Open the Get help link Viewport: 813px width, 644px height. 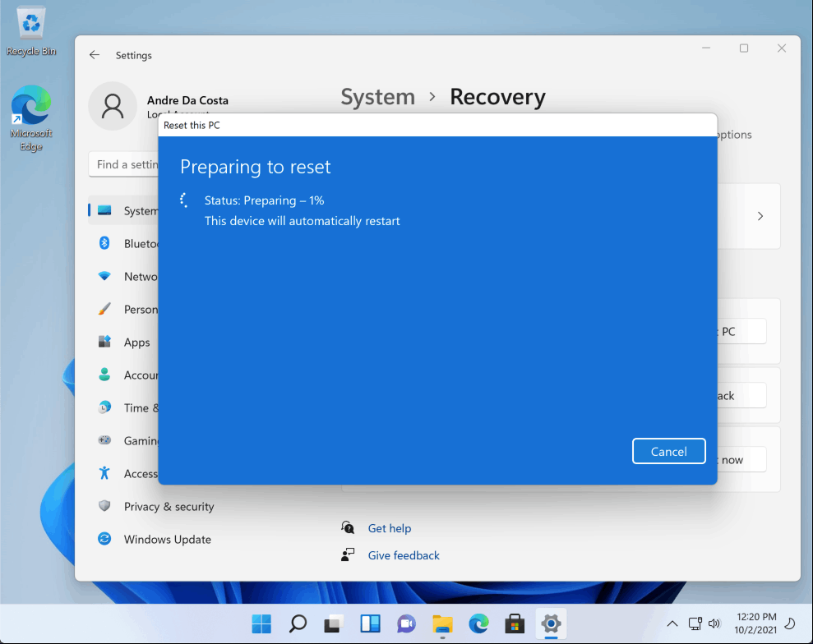click(390, 528)
